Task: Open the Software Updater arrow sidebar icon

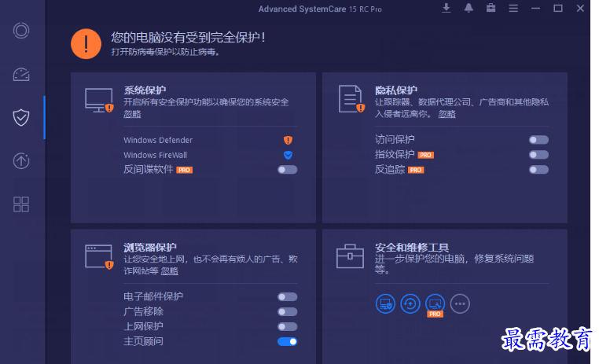Action: point(21,161)
